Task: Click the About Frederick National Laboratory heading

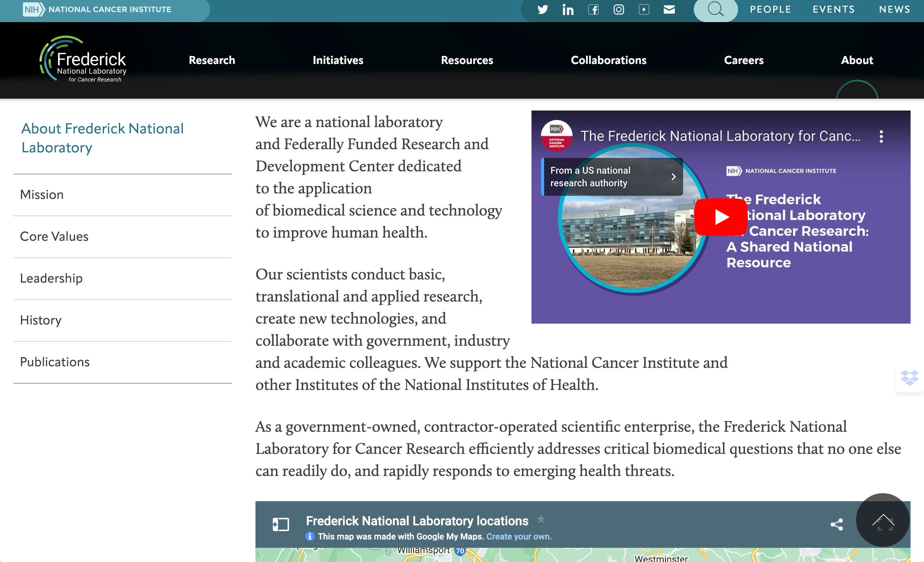Action: coord(103,138)
